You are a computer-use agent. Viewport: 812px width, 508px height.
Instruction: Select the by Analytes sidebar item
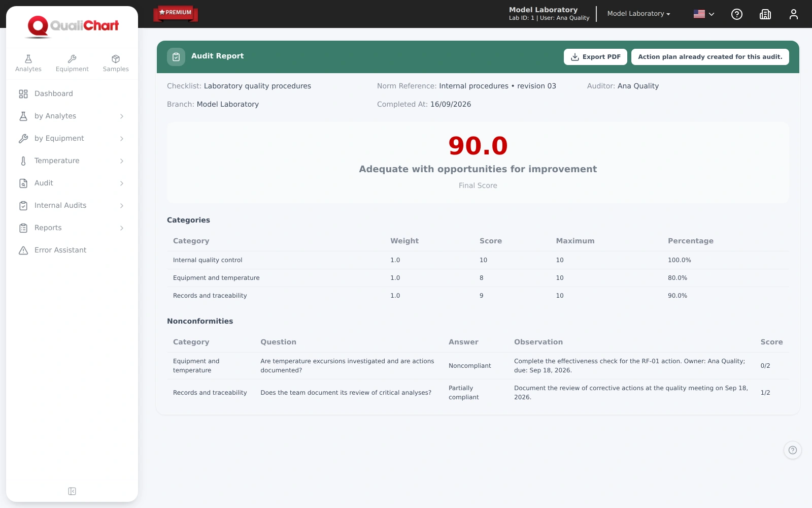click(x=72, y=116)
